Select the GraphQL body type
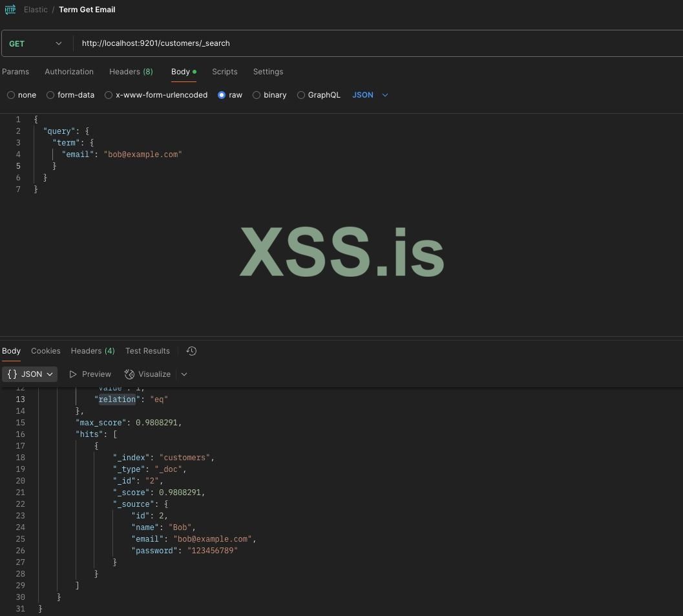 pyautogui.click(x=301, y=95)
